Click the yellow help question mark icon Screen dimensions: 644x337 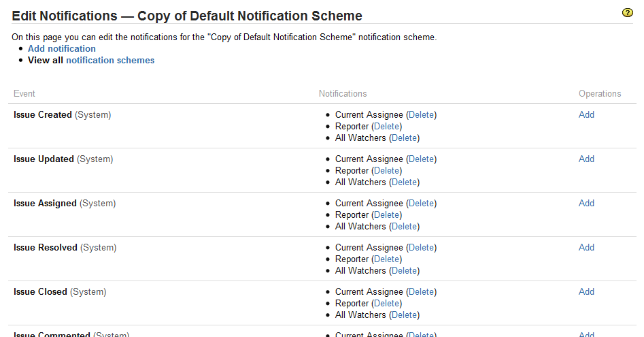coord(628,13)
